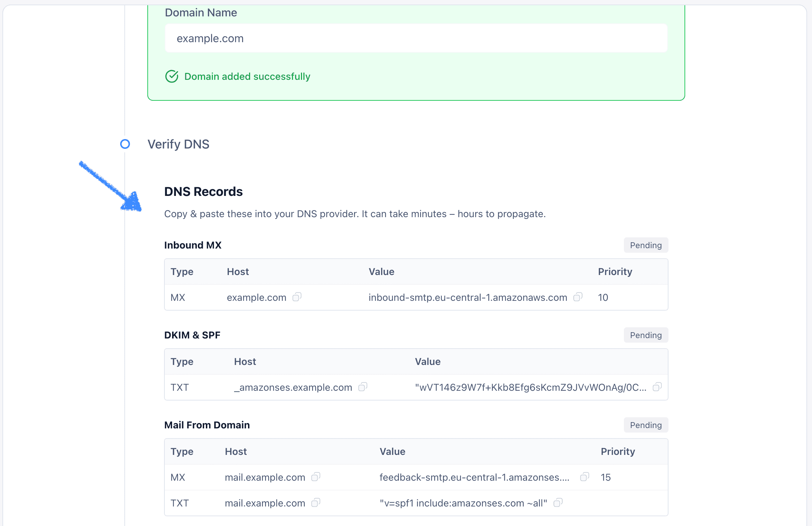Copy the _amazonses.example.com TXT host

pyautogui.click(x=363, y=387)
